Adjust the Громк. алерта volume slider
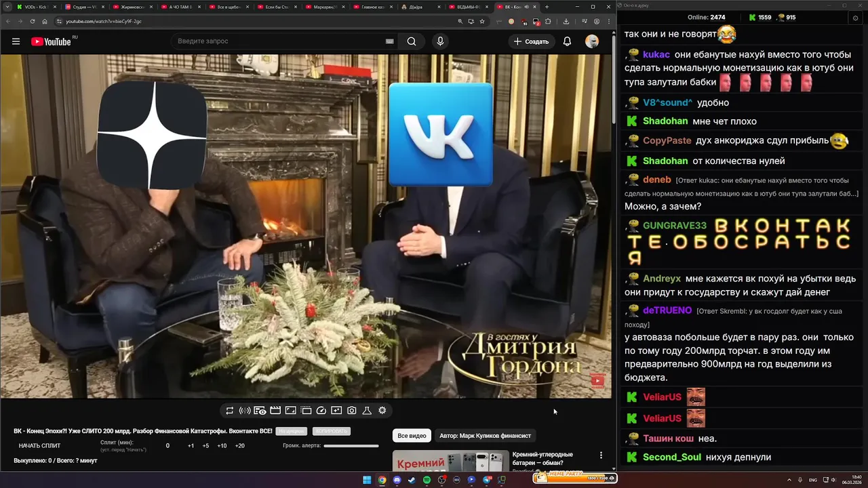The image size is (868, 488). click(x=351, y=446)
